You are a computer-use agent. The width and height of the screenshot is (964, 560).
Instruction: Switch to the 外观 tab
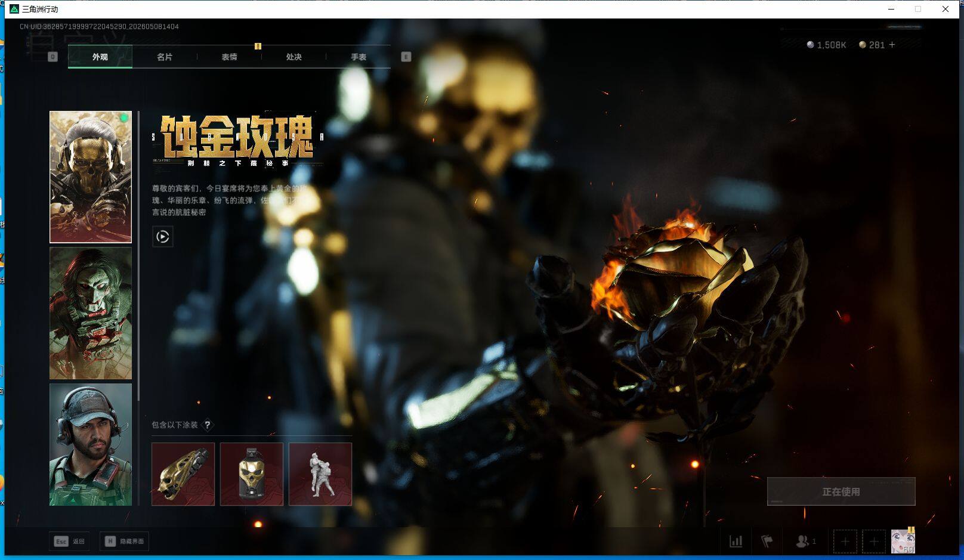pyautogui.click(x=100, y=57)
